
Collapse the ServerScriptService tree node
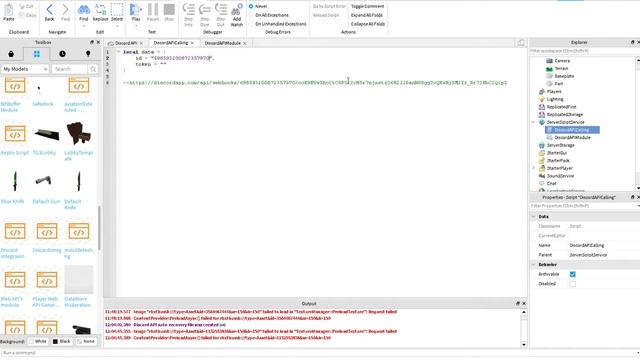533,122
